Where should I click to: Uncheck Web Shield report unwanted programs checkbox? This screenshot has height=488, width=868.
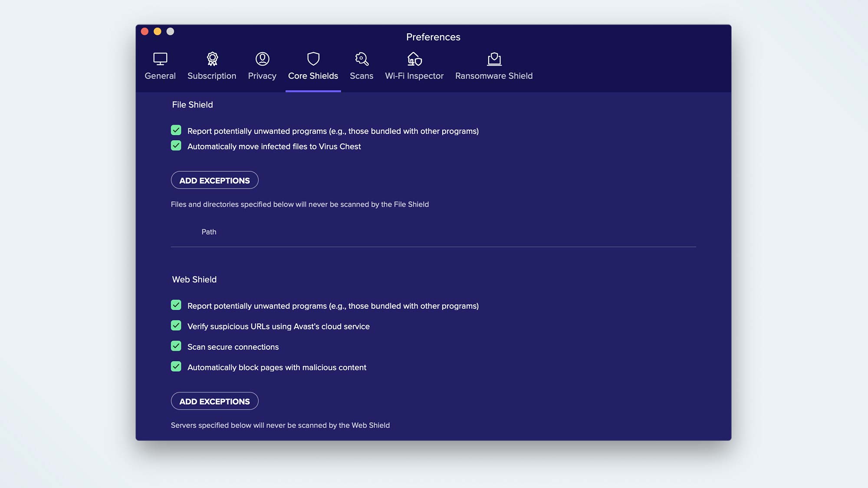pos(176,305)
